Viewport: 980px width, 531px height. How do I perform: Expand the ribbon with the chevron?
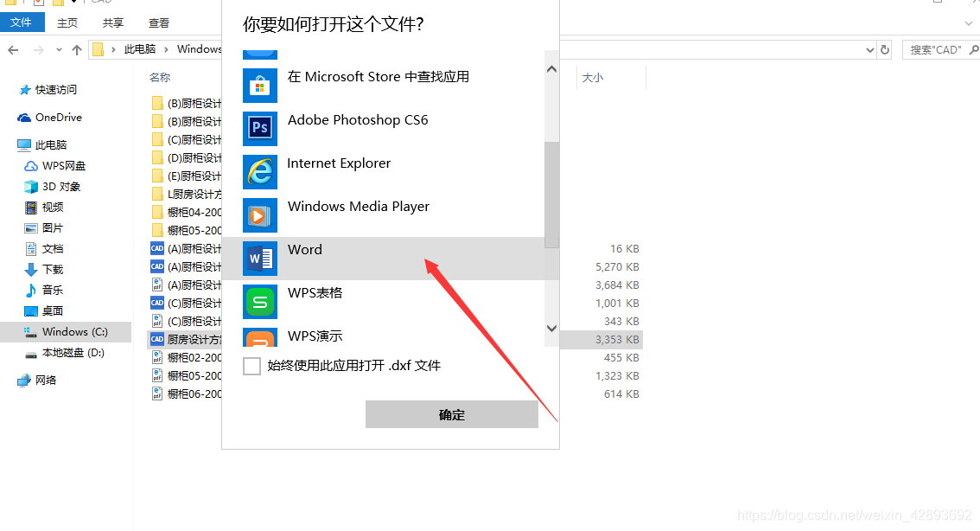[969, 23]
